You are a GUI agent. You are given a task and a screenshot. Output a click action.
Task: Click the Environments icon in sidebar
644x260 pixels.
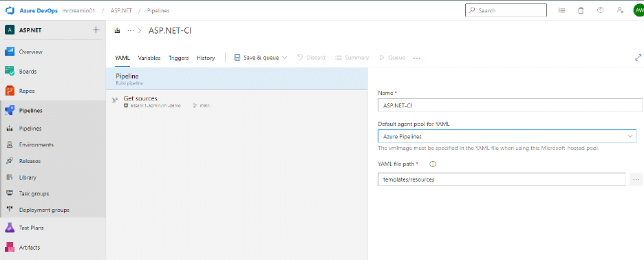point(10,144)
